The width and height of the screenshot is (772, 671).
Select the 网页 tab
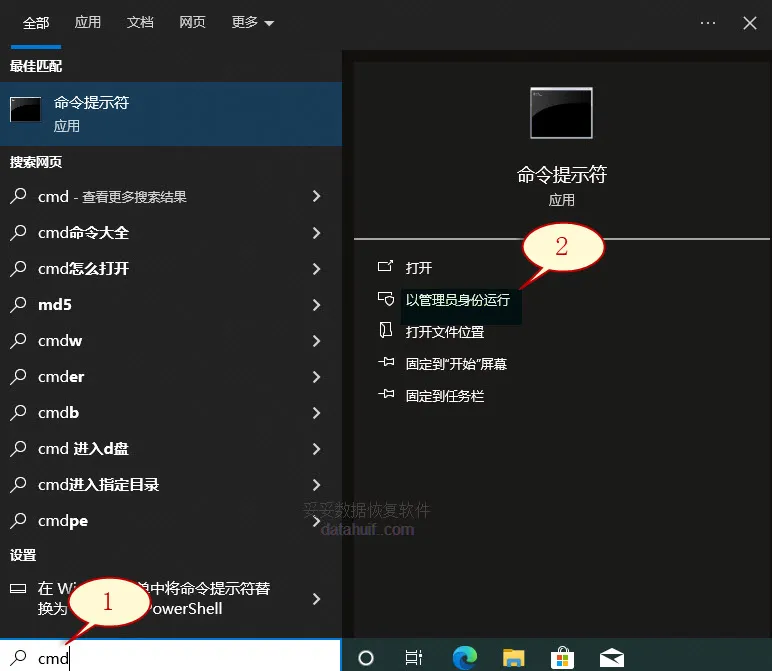tap(192, 22)
